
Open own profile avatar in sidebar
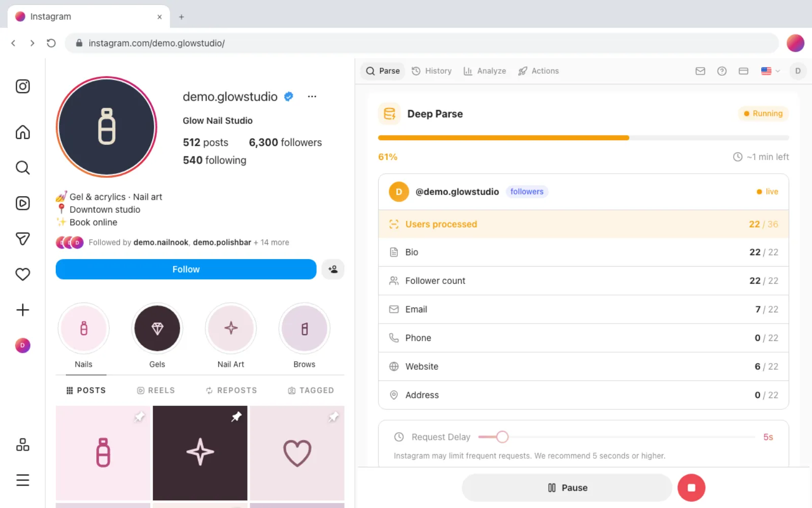[23, 345]
